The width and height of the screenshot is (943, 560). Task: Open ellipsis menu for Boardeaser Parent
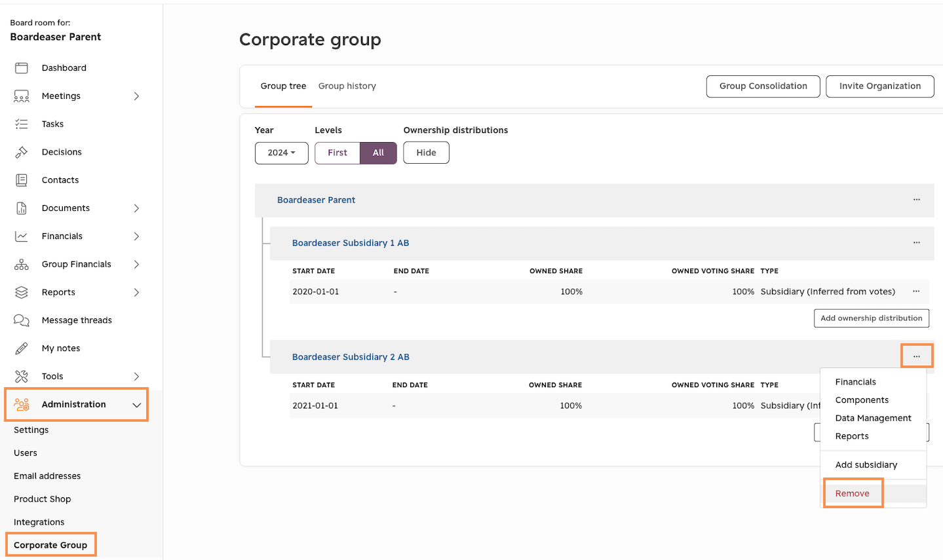916,200
